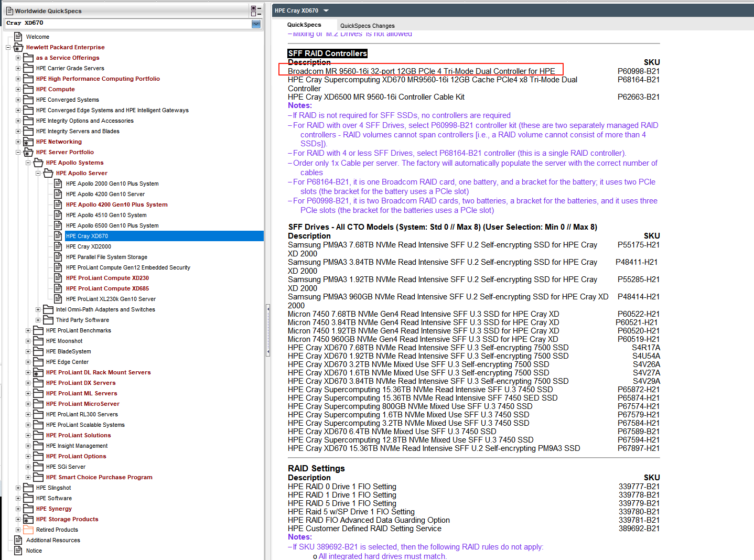Screen dimensions: 754x560
Task: Click HPE RAID FIO Advanced Data Guarding Option
Action: point(369,520)
